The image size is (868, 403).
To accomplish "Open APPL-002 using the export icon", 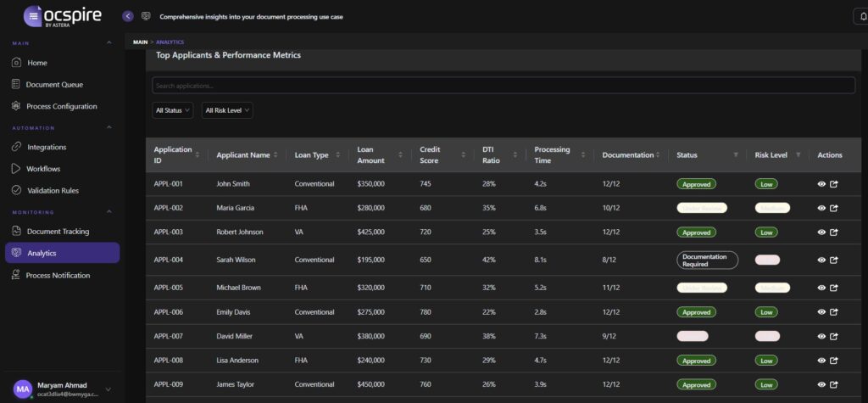I will pyautogui.click(x=834, y=209).
